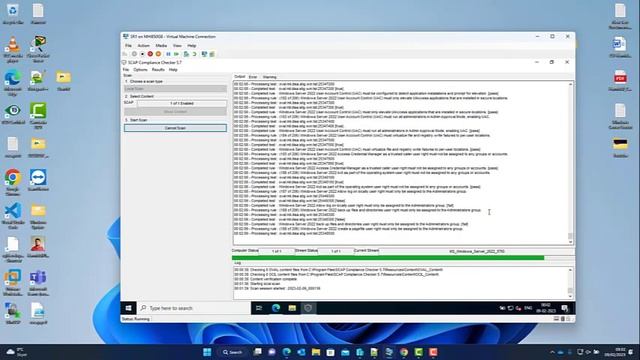
Task: Open the Local Scan type dropdown
Action: click(x=176, y=89)
